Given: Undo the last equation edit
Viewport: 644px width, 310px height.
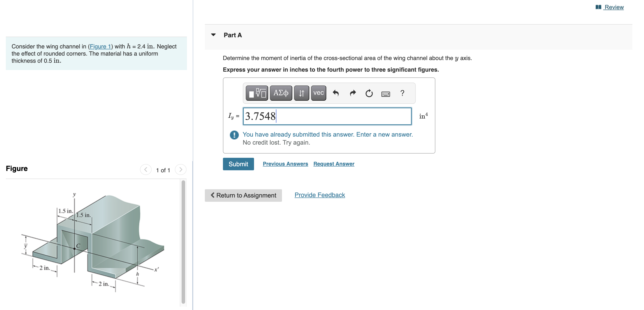Looking at the screenshot, I should click(336, 93).
